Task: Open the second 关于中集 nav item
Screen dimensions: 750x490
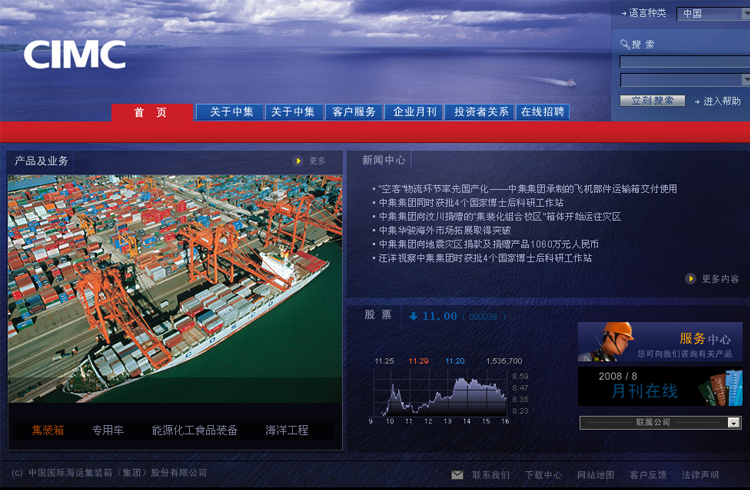Action: coord(293,112)
